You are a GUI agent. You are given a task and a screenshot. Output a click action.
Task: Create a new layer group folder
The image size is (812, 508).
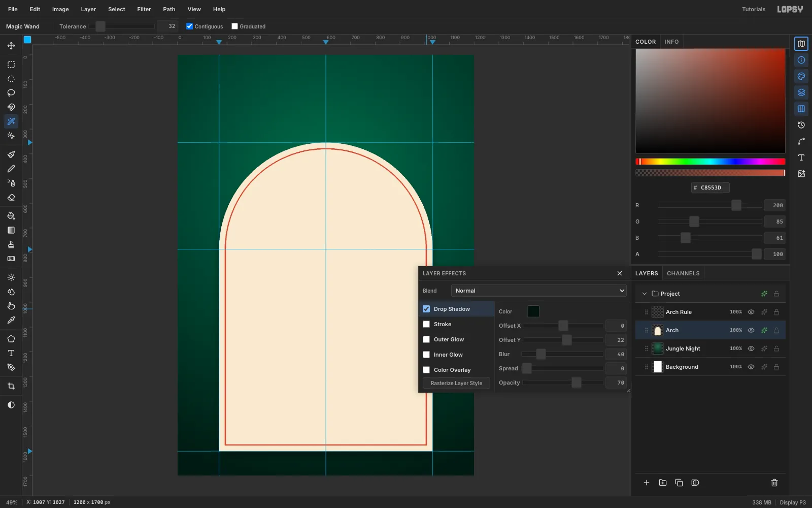663,483
